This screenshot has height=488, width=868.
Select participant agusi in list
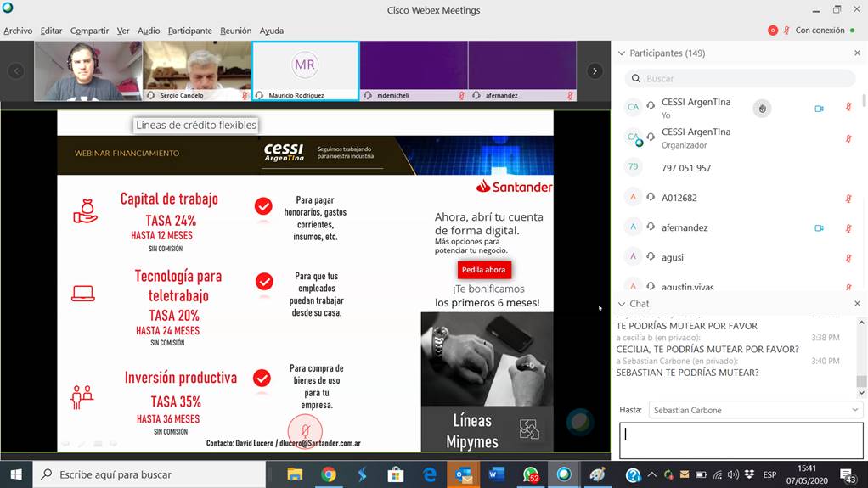coord(739,257)
